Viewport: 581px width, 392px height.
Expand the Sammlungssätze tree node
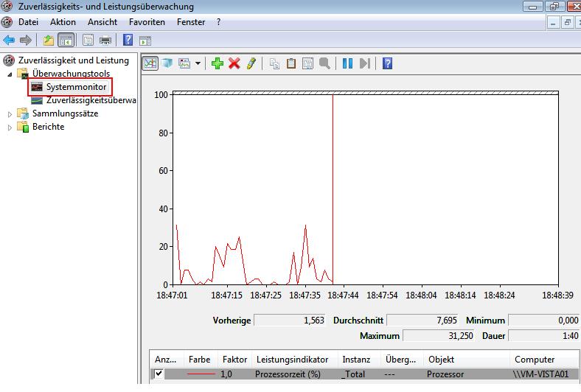click(10, 114)
